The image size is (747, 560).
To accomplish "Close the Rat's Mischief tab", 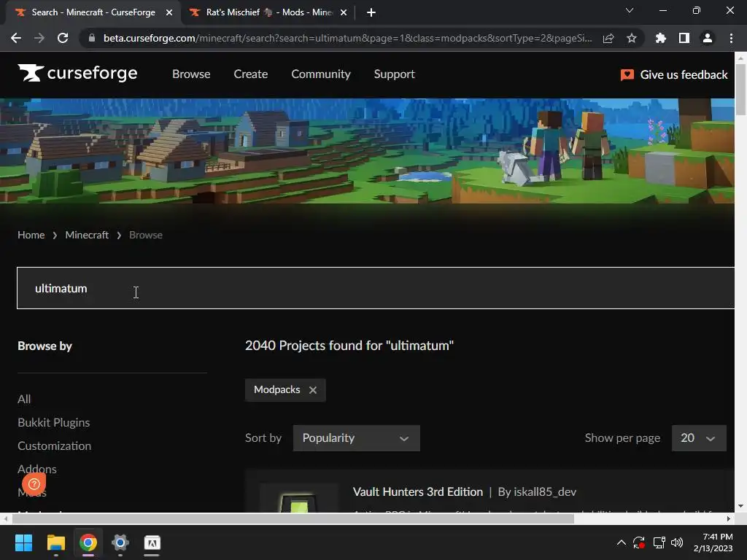I will (344, 12).
